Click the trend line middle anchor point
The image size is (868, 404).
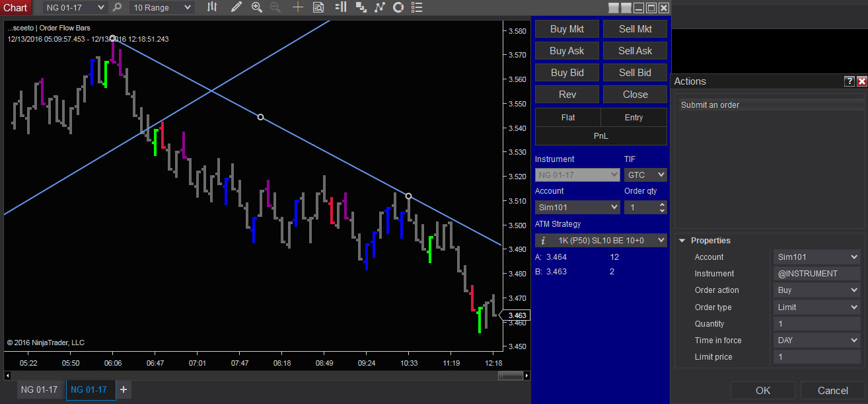click(x=260, y=117)
